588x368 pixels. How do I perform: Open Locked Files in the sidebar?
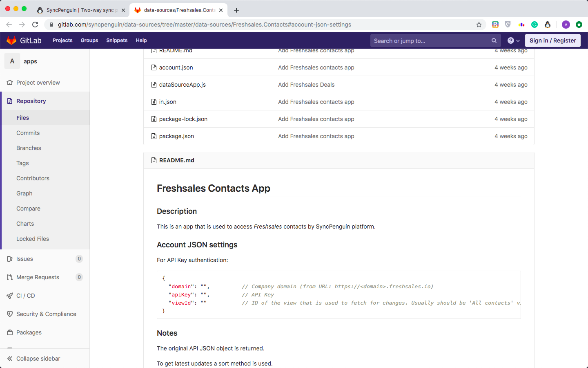[x=33, y=239]
